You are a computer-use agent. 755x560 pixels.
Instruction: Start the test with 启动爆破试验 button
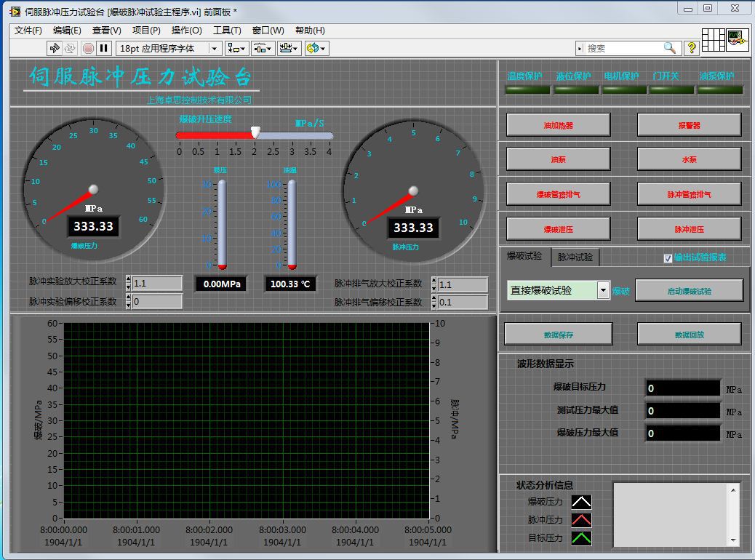tap(689, 290)
